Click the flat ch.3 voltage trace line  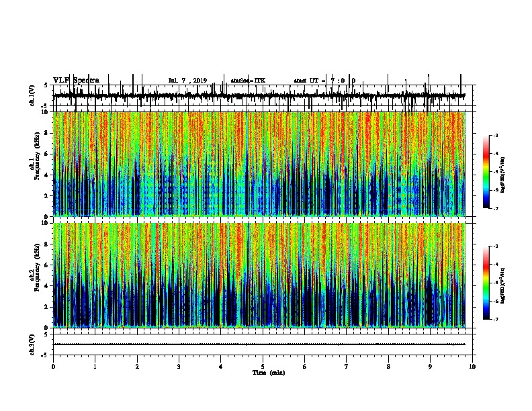[259, 345]
